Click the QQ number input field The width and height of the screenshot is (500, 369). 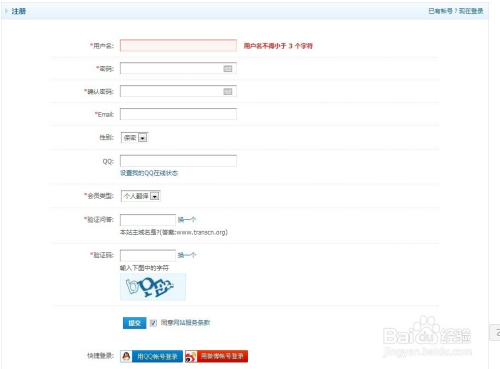[x=178, y=161]
